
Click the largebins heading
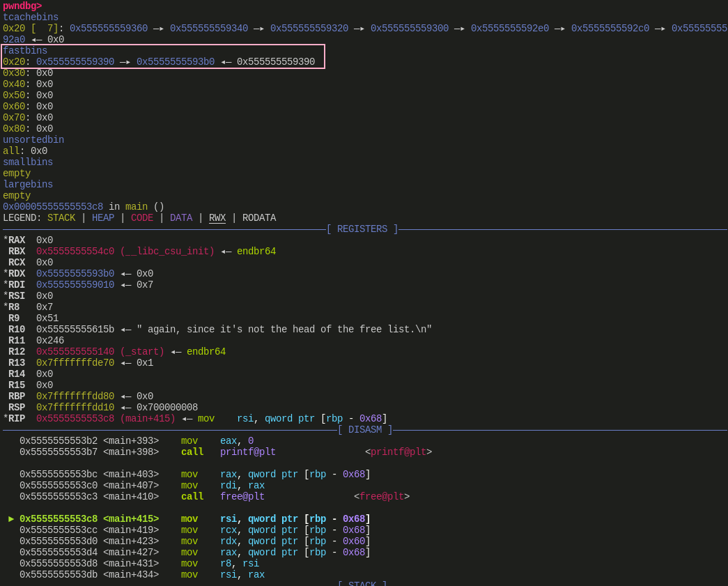tap(28, 185)
